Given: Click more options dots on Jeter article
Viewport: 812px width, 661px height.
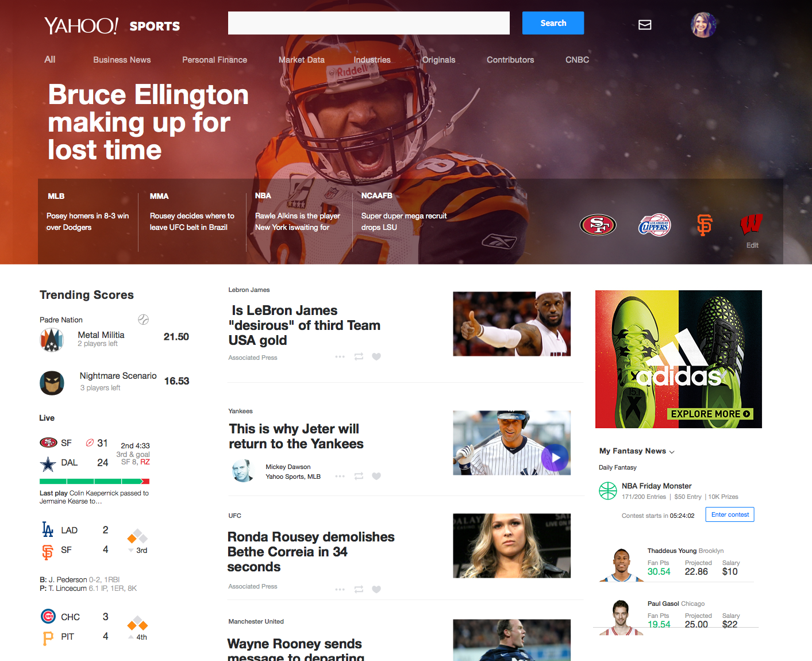Looking at the screenshot, I should (x=340, y=476).
